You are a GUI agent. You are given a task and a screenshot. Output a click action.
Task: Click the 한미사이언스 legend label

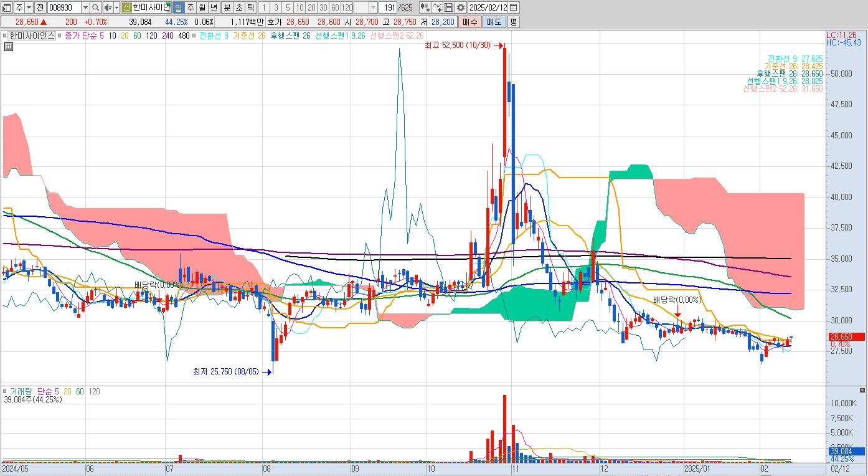point(32,36)
